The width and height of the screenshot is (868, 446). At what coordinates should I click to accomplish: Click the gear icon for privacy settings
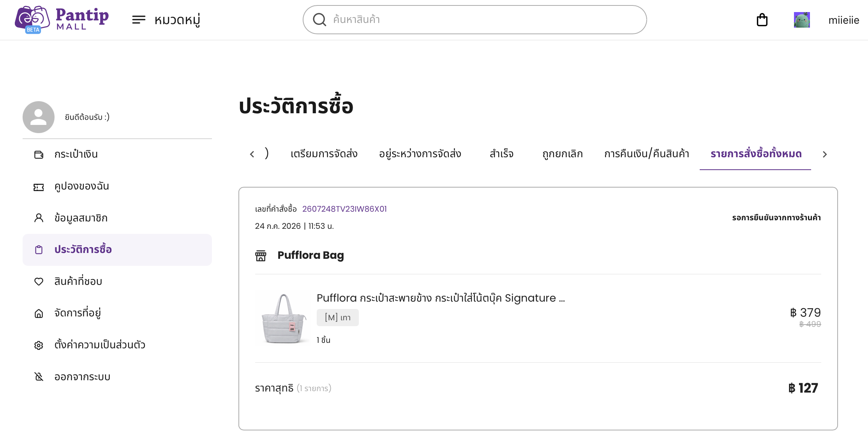(x=39, y=345)
